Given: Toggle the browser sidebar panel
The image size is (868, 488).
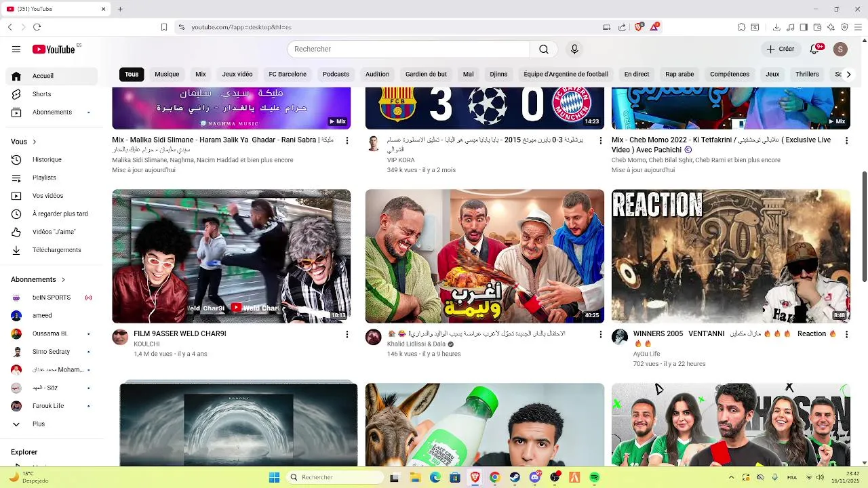Looking at the screenshot, I should click(x=804, y=27).
